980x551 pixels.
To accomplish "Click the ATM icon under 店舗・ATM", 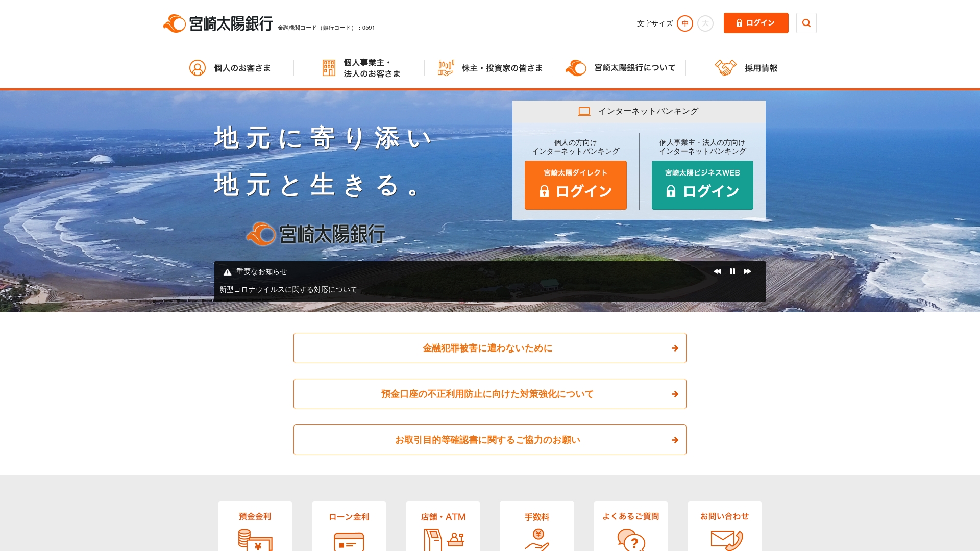I will click(443, 540).
